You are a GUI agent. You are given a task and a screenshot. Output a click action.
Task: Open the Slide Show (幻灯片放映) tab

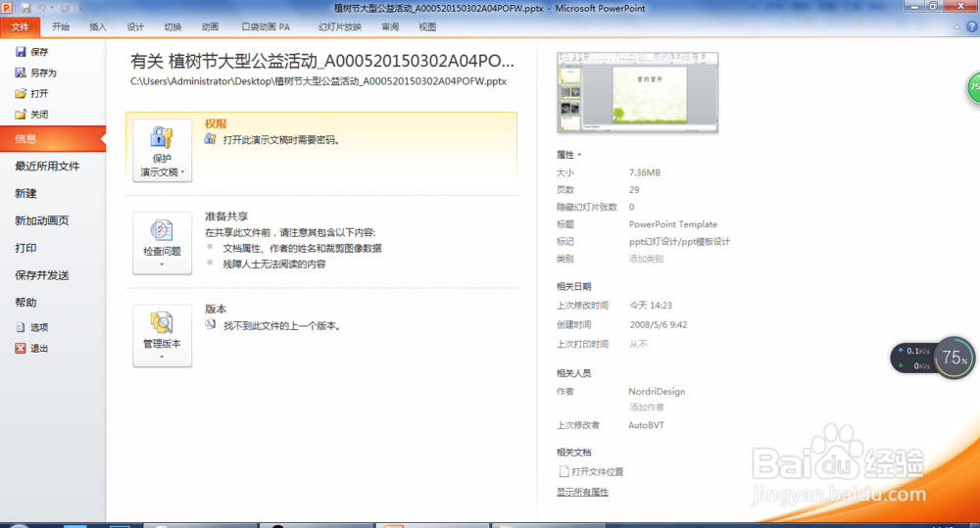[339, 26]
